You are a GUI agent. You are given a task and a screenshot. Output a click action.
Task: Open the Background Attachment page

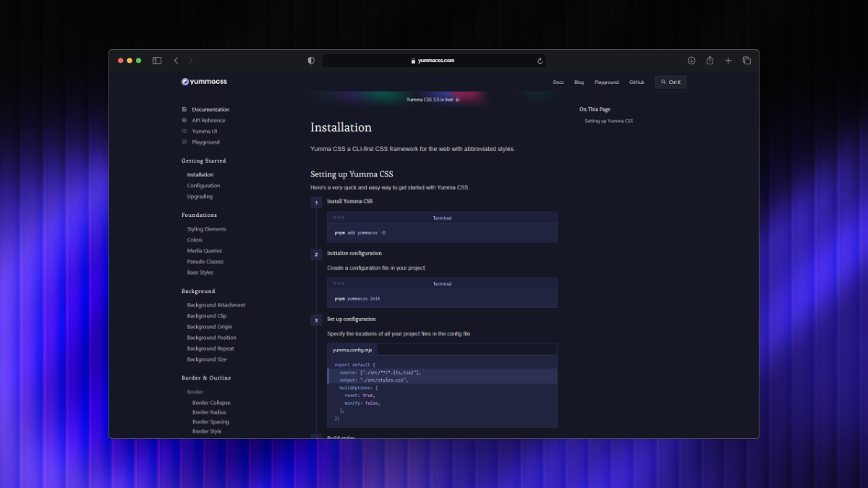216,305
